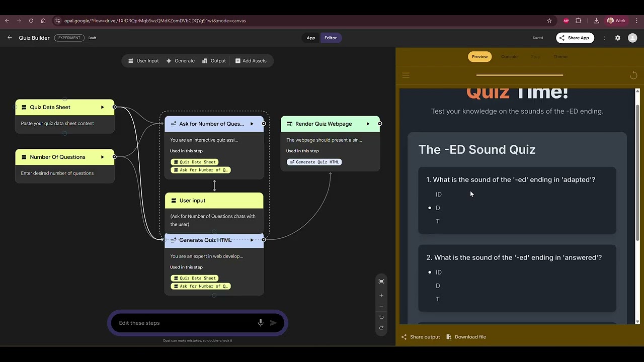This screenshot has width=644, height=362.
Task: Select the D option for question 1
Action: coord(438,208)
